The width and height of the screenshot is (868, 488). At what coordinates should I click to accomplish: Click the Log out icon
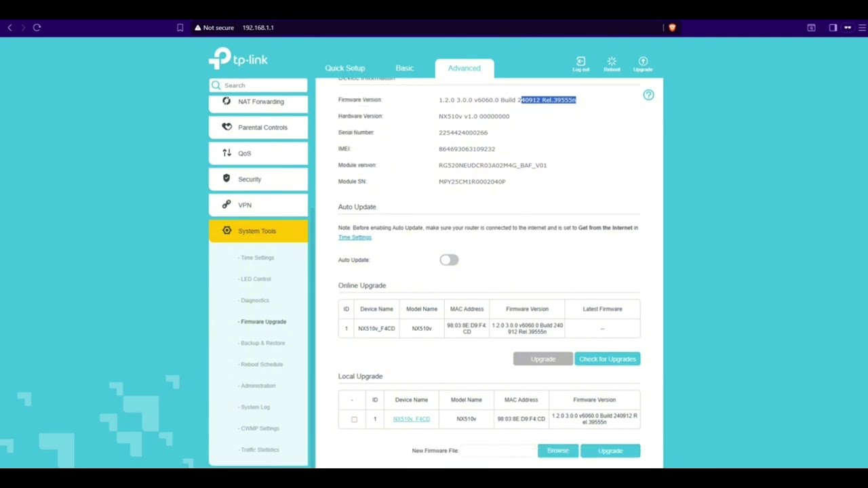[x=580, y=64]
